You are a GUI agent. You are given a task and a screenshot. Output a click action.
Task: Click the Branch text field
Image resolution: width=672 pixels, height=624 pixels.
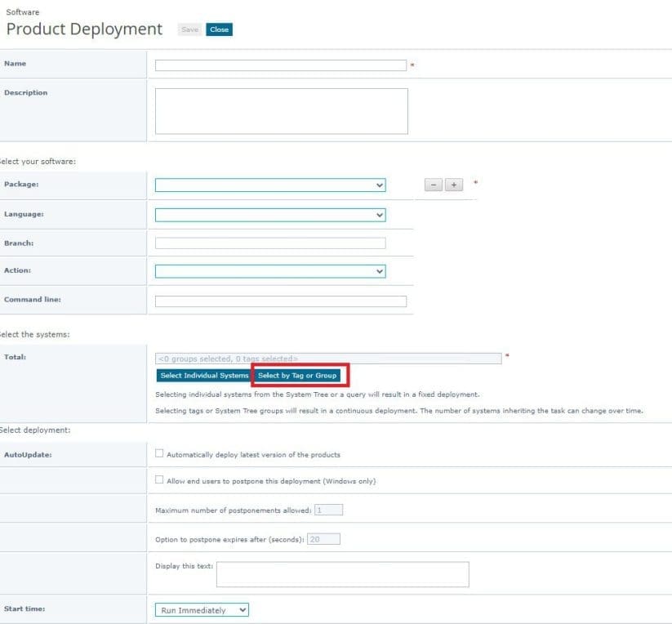pos(270,243)
